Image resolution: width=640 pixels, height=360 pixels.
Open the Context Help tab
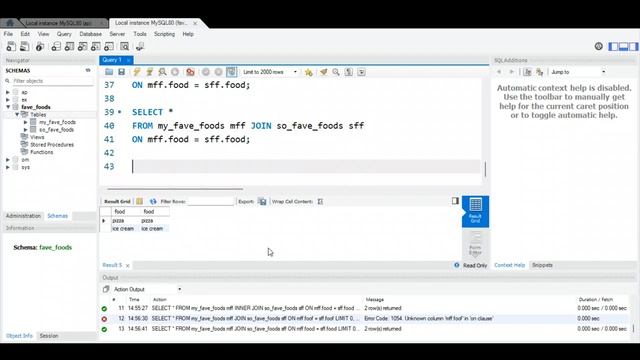click(x=509, y=265)
